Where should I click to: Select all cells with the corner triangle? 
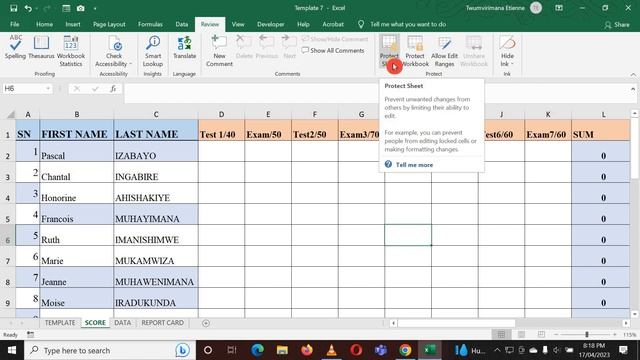click(11, 115)
